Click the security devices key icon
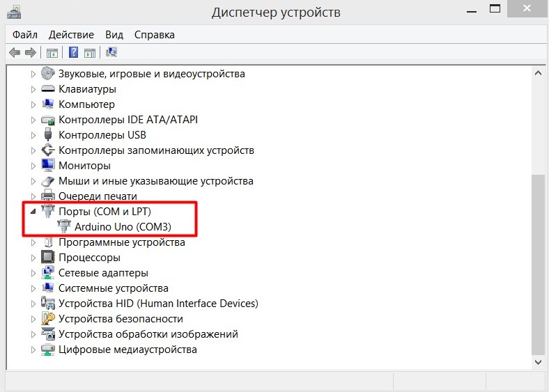The image size is (549, 392). (48, 318)
